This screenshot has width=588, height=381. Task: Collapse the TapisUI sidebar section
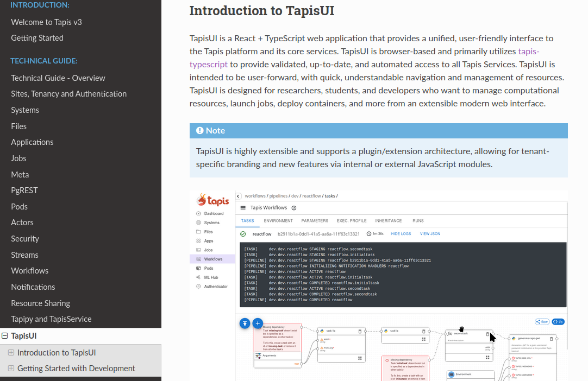(x=5, y=336)
